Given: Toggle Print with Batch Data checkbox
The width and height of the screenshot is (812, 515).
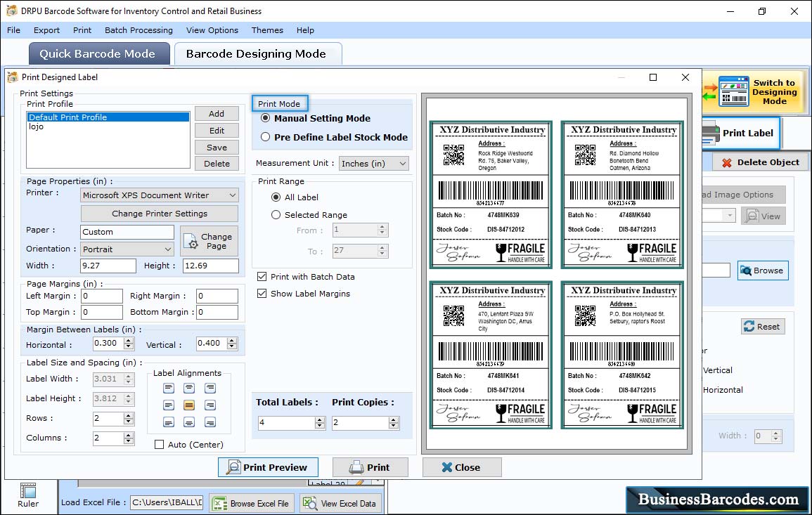Looking at the screenshot, I should [262, 277].
